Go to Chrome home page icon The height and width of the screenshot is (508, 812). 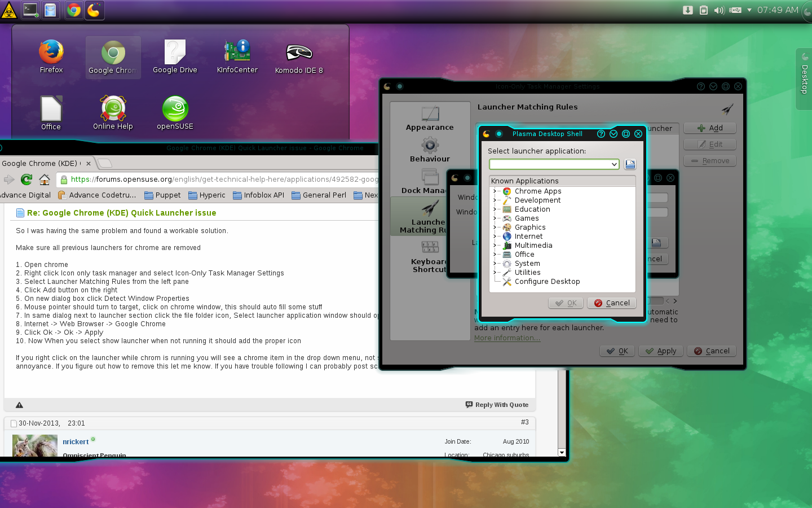(45, 179)
